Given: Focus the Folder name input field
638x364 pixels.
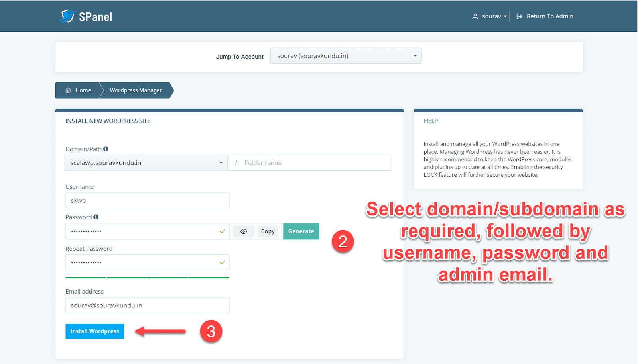Looking at the screenshot, I should point(309,163).
